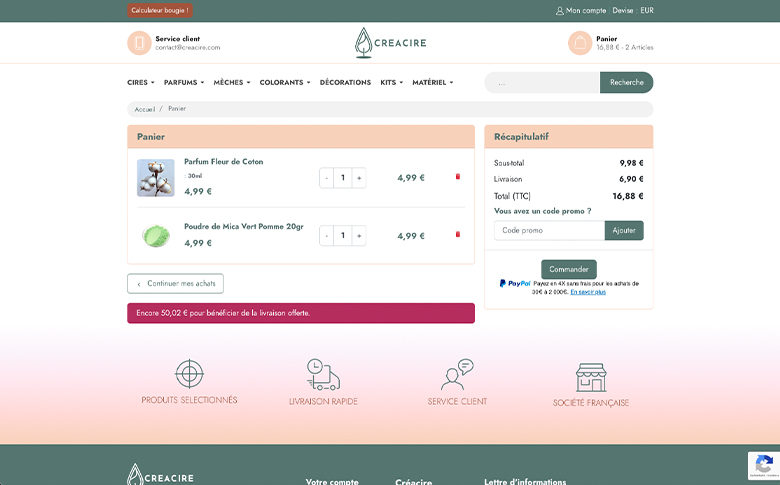The width and height of the screenshot is (780, 485).
Task: Open the Parfum Fleur de Coton product link
Action: tap(223, 162)
